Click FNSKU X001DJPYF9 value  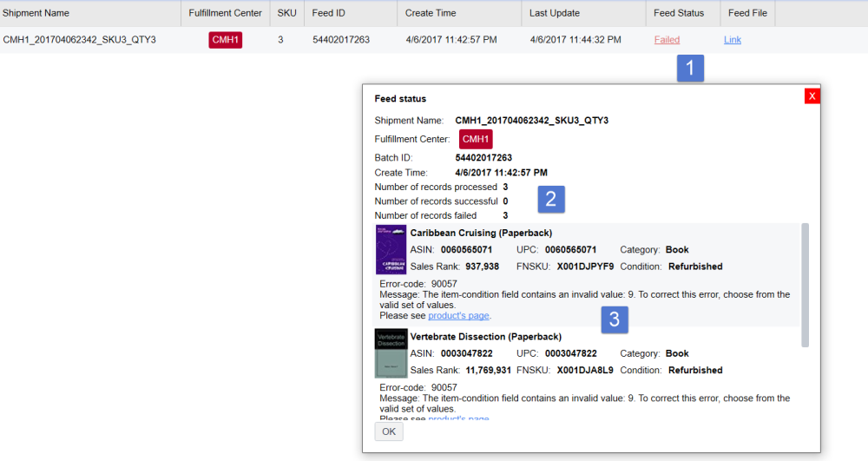coord(585,267)
